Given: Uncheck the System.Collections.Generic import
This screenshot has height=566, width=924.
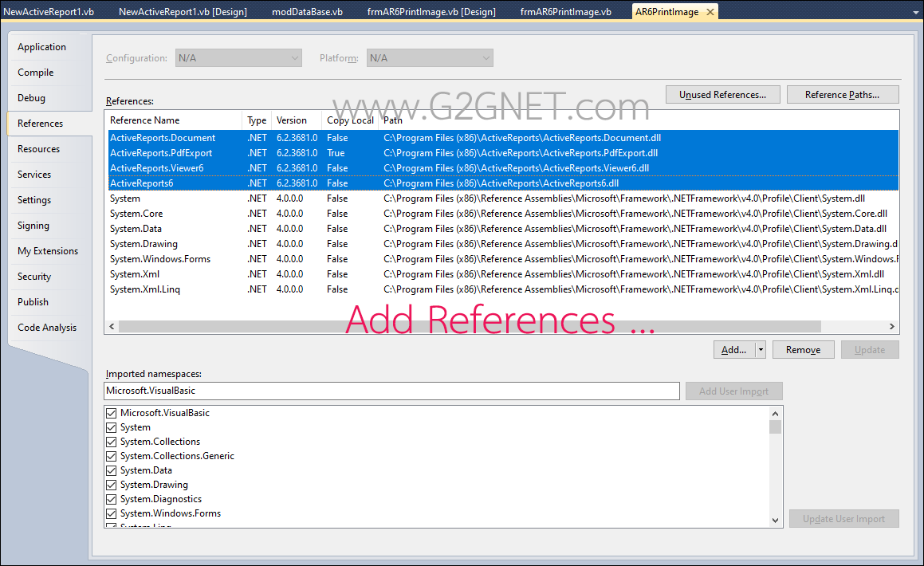Looking at the screenshot, I should pyautogui.click(x=112, y=456).
